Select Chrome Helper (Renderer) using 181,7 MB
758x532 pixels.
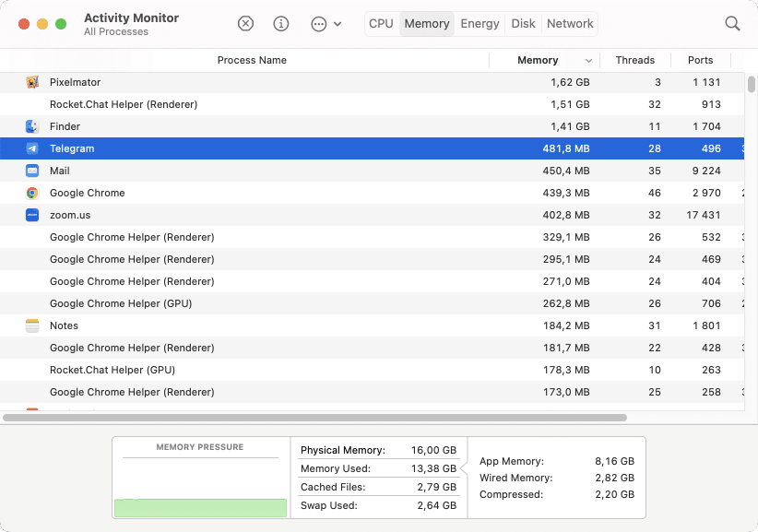(372, 348)
